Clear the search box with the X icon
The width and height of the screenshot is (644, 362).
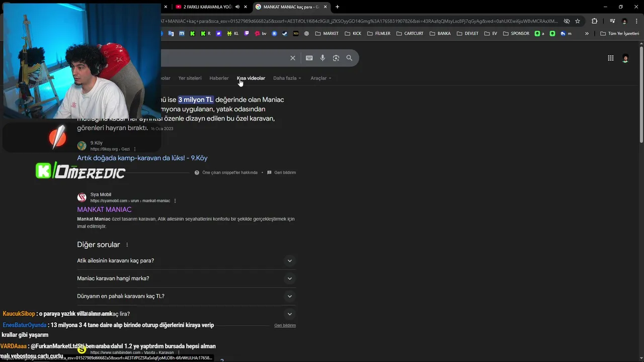tap(293, 58)
